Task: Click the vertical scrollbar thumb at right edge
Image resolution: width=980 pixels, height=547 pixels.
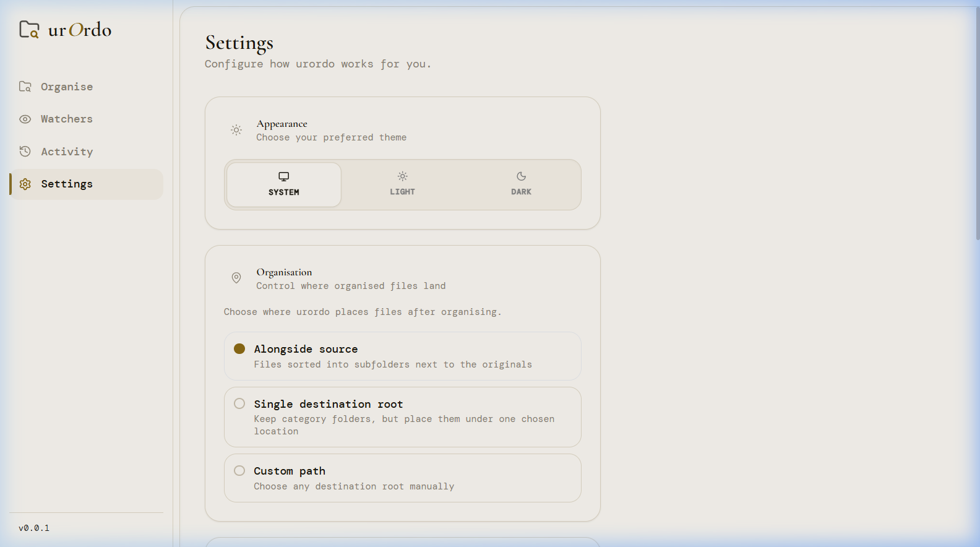Action: tap(978, 123)
